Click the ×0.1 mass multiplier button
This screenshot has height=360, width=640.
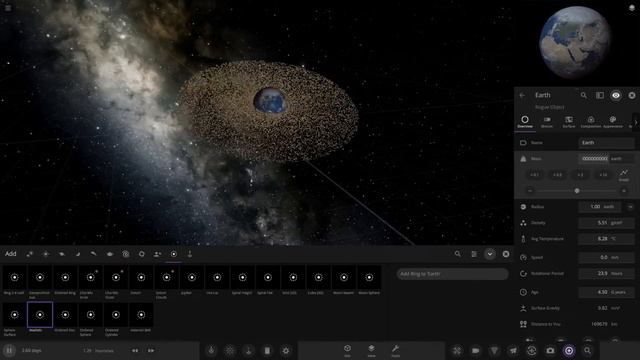click(534, 175)
